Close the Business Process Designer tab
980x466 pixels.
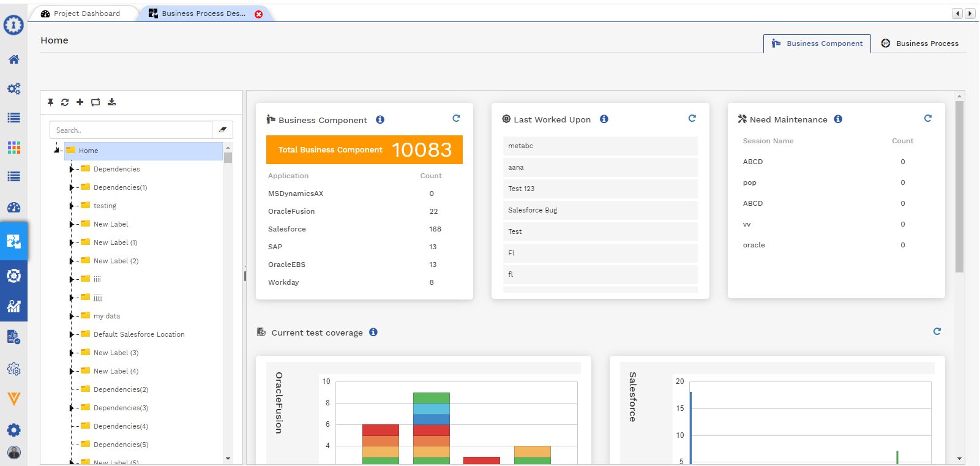(259, 14)
